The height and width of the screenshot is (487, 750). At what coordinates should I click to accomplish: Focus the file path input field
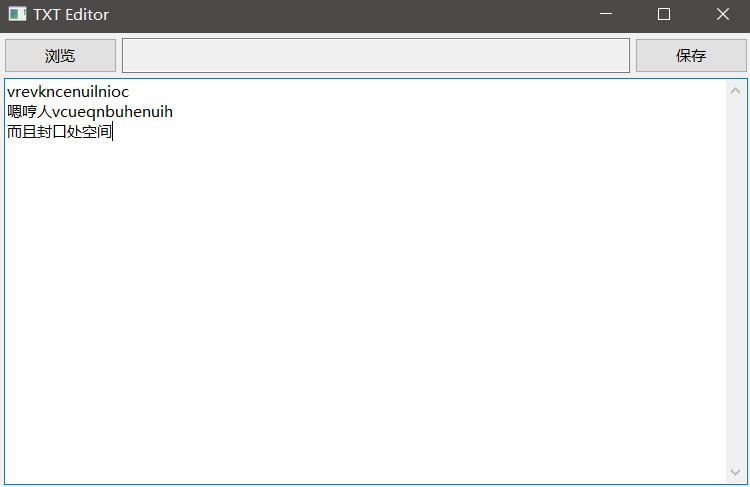click(x=375, y=55)
